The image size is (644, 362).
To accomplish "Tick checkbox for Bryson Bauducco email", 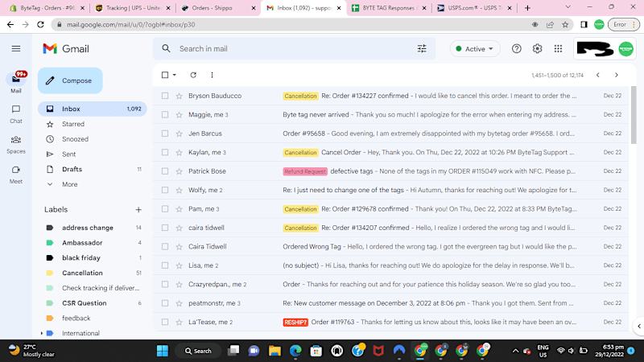I will 165,96.
